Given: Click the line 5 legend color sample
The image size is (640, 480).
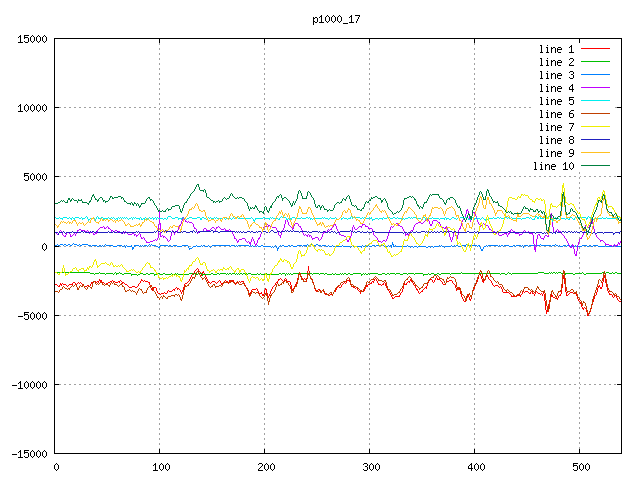Looking at the screenshot, I should click(x=595, y=101).
